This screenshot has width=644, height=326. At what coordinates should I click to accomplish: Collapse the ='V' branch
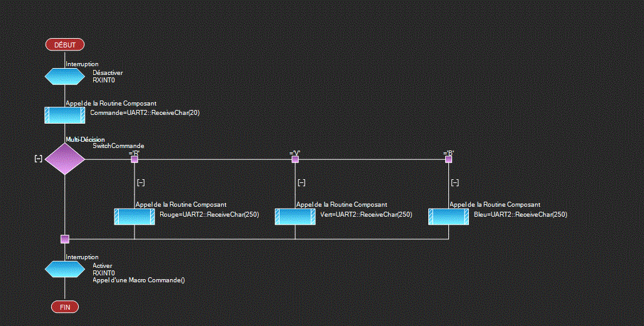302,182
